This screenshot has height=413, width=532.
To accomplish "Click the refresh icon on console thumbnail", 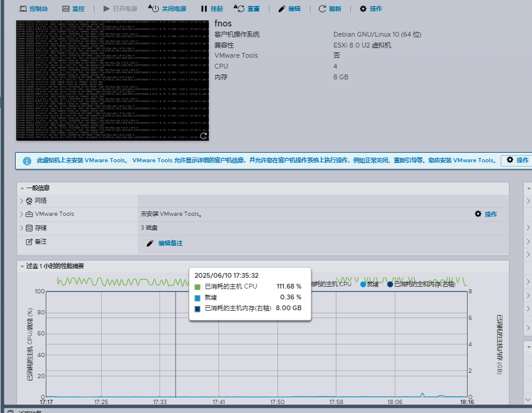I will click(203, 136).
